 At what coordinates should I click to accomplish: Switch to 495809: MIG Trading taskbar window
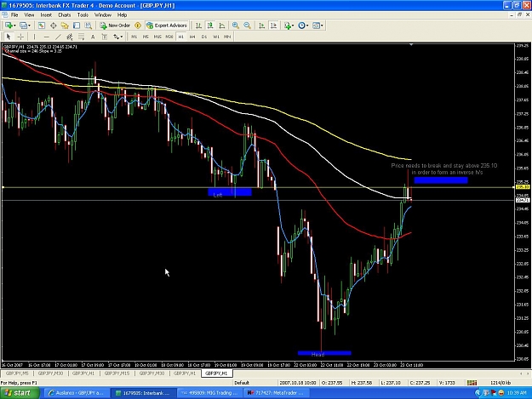pyautogui.click(x=209, y=393)
